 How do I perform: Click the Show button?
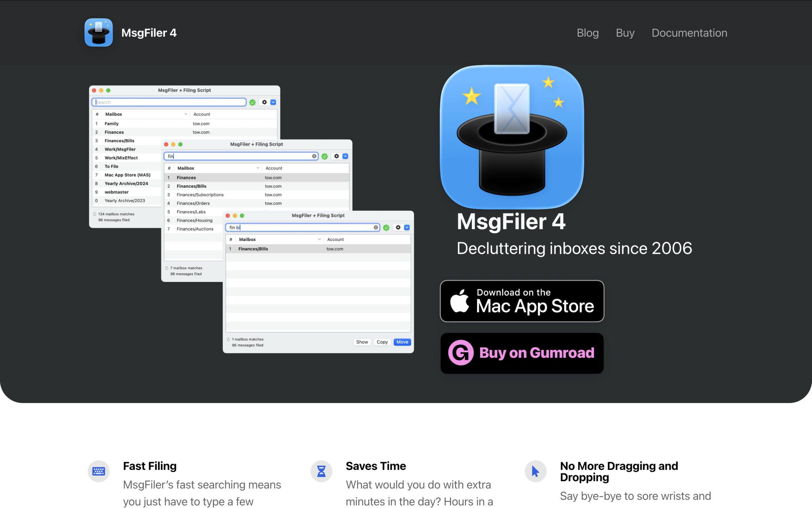[362, 342]
